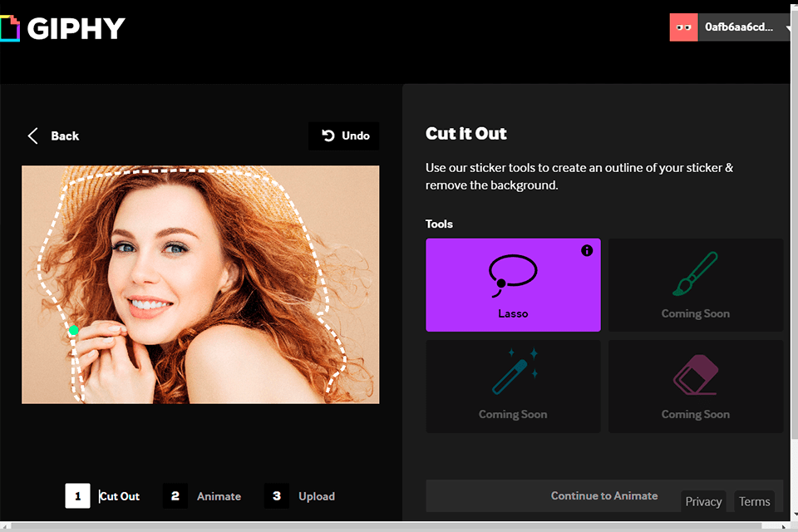
Task: Go back using the Back arrow
Action: click(33, 136)
